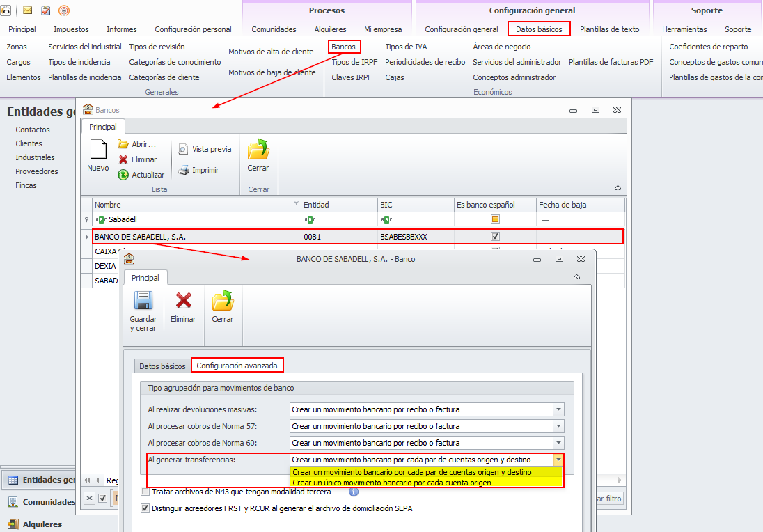Open Contactos in left sidebar
The width and height of the screenshot is (763, 532).
33,130
